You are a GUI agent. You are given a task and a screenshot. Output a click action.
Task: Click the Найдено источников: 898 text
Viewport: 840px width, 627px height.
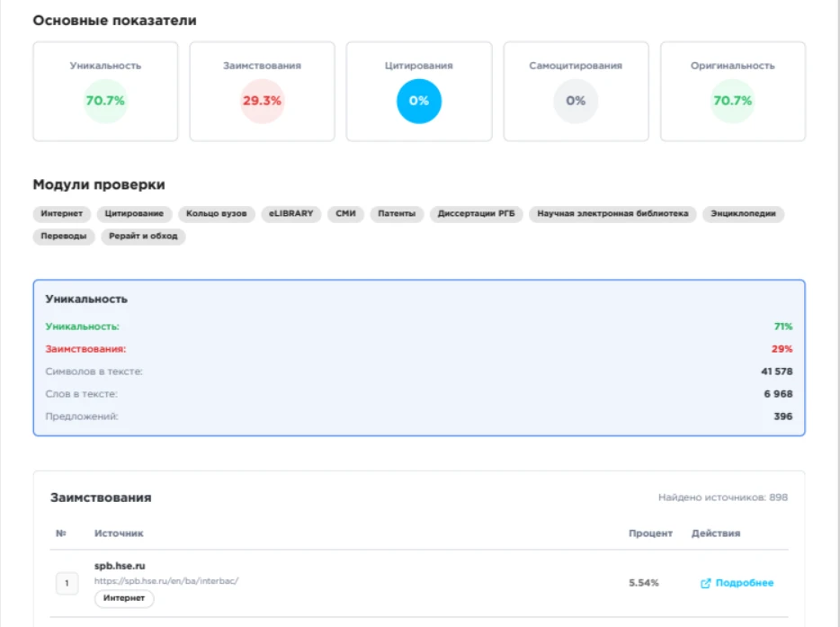[x=723, y=497]
